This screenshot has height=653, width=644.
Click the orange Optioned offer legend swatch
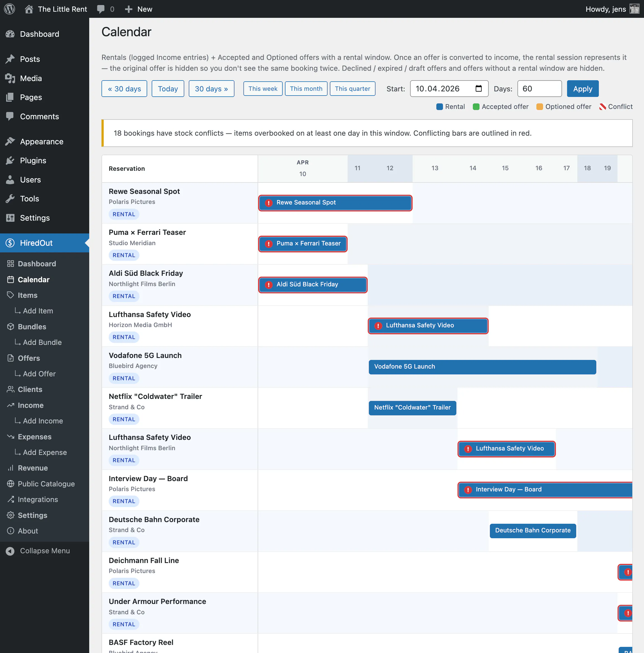539,106
